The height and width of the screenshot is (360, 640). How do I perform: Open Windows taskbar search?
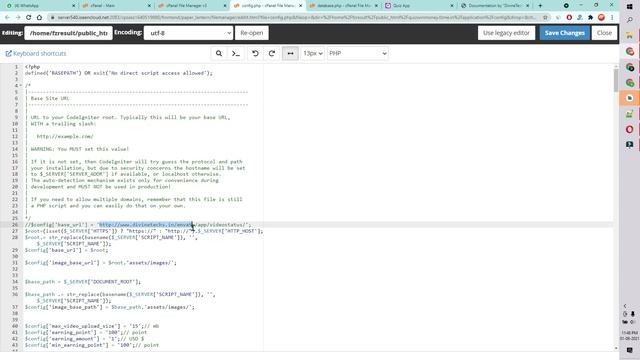click(629, 20)
